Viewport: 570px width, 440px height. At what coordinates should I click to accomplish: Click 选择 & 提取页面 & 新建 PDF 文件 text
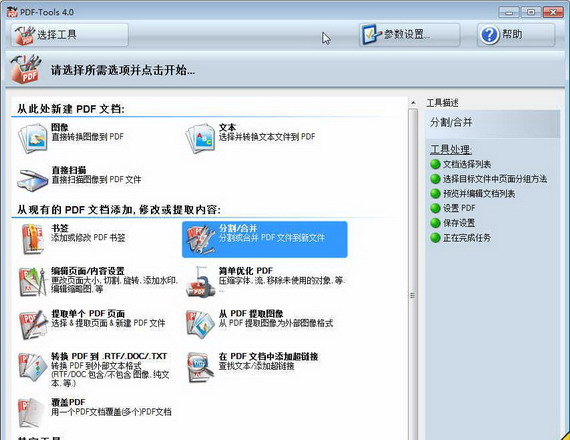(108, 323)
